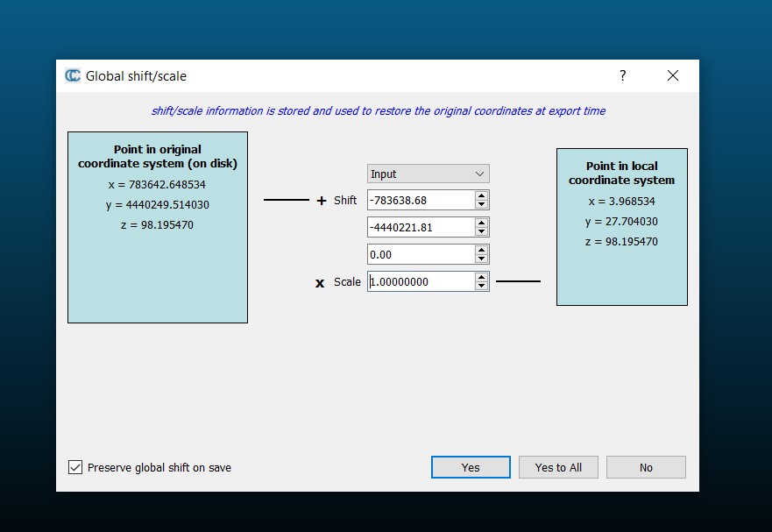Click the X shift value field
Viewport: 772px width, 532px height.
[x=420, y=200]
